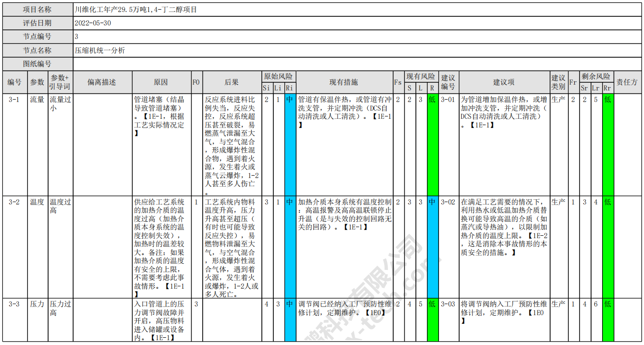Click the project name value 川维化工年产29.5万吨1,4-丁二醇项目
Viewport: 644px width, 345px height.
[136, 10]
